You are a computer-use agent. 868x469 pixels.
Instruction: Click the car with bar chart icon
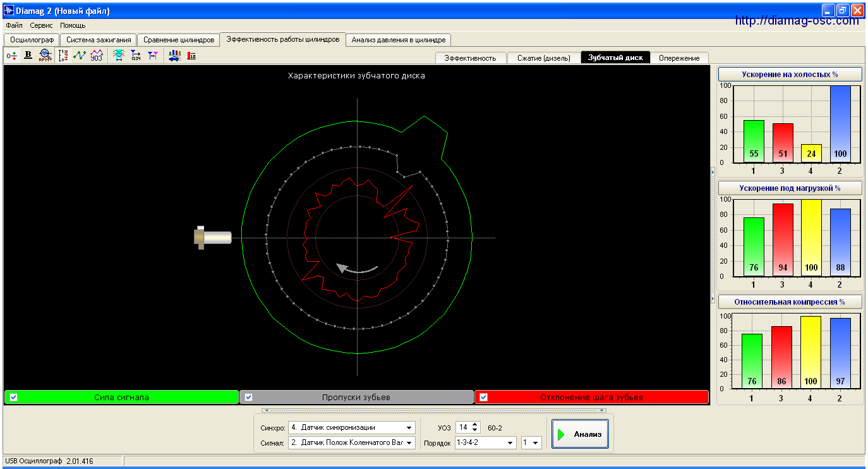pos(175,56)
